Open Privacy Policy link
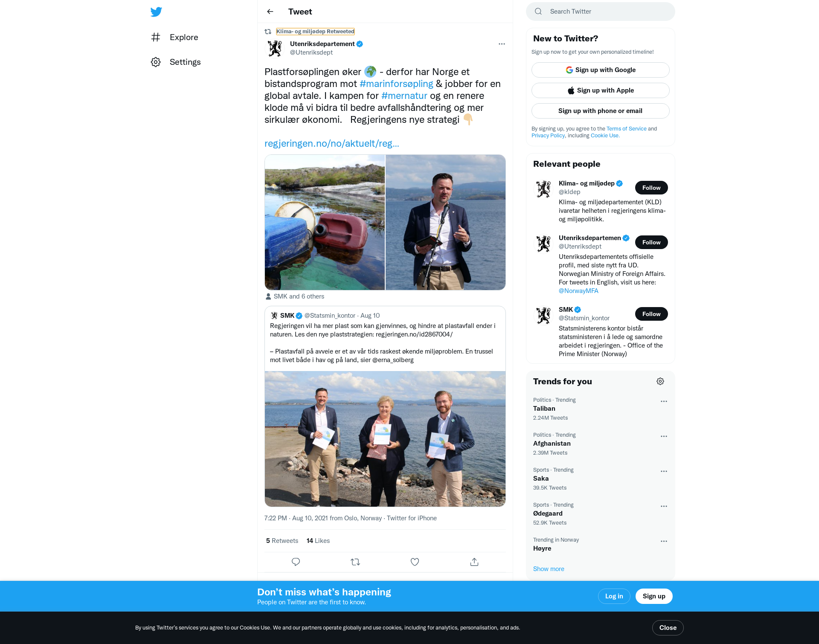 [x=548, y=136]
